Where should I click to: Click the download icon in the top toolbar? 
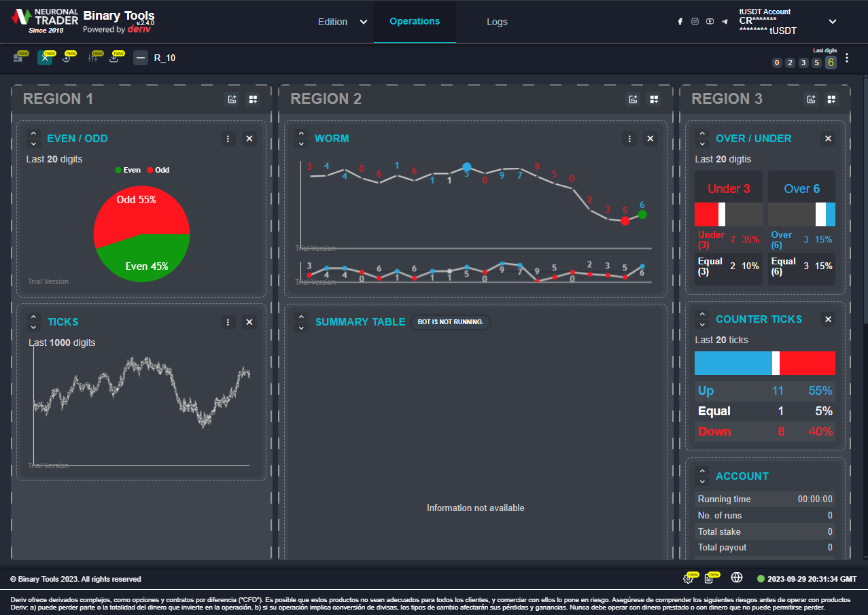(115, 58)
